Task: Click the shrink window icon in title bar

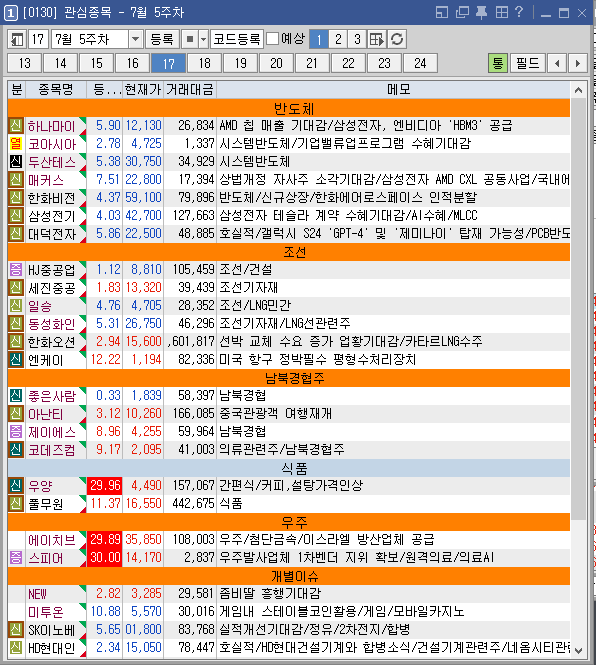Action: (442, 12)
